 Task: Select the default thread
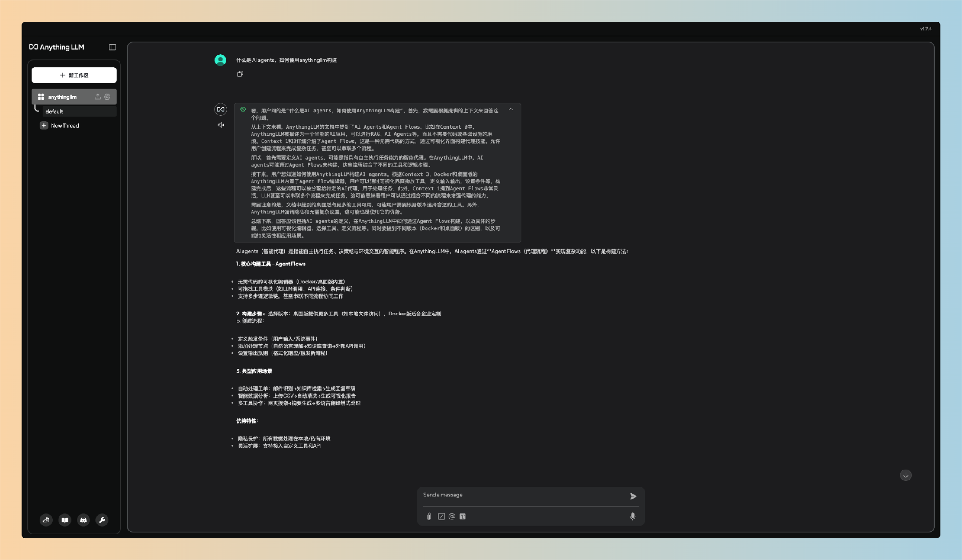click(54, 112)
